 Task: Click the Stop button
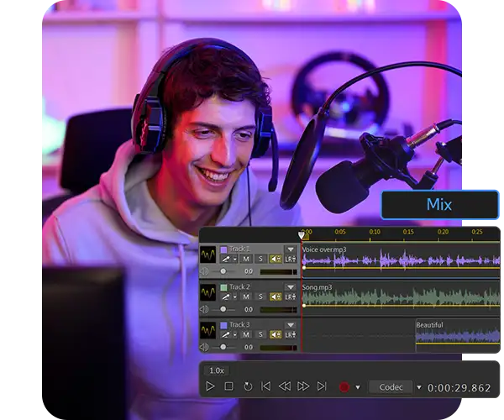pos(228,386)
